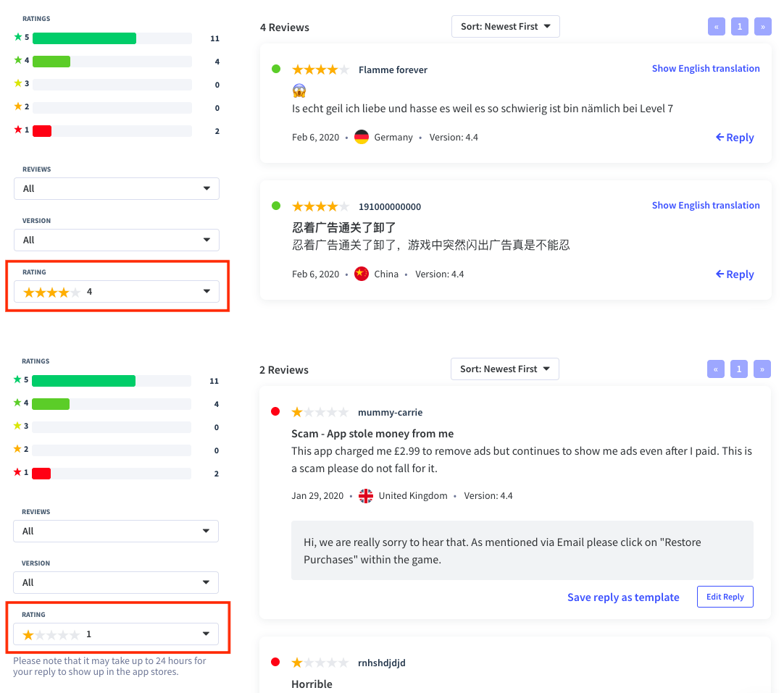Click the title Scam - App stole money from me

click(372, 434)
